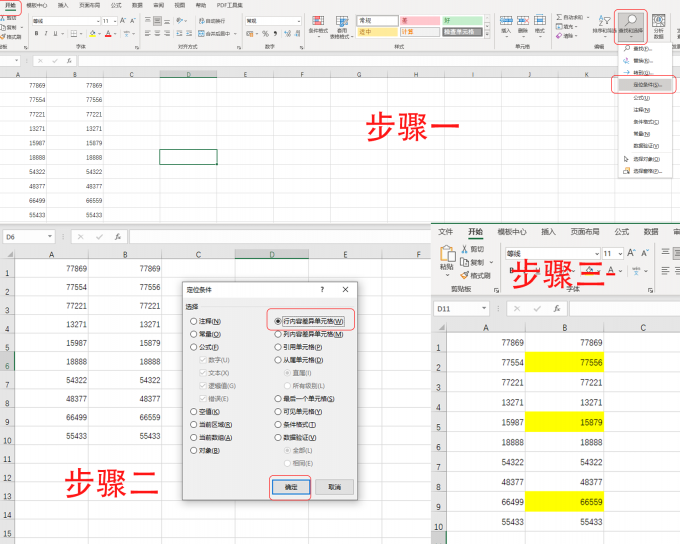The width and height of the screenshot is (680, 544).
Task: Click 格式刷 format painter in bottom-right window
Action: coord(475,275)
